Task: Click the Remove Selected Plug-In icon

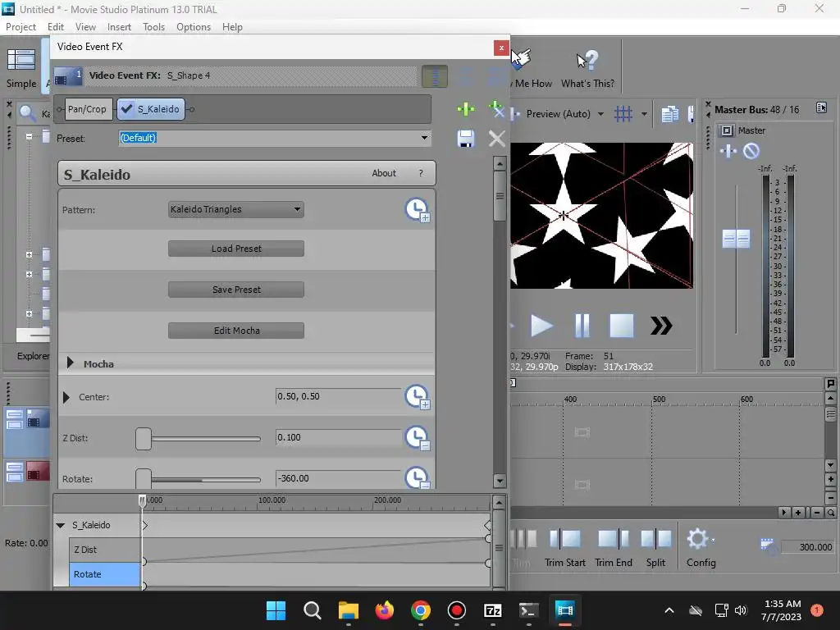Action: [496, 109]
